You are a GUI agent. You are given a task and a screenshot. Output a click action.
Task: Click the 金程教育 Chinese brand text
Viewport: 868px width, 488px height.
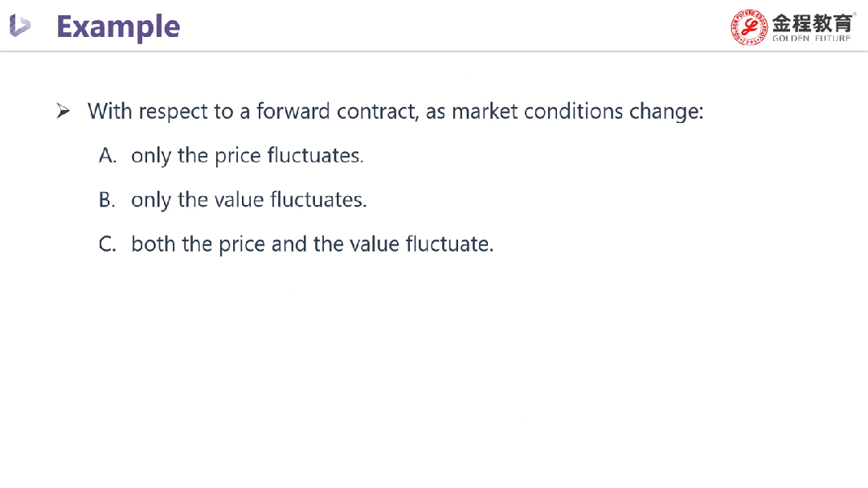click(812, 22)
